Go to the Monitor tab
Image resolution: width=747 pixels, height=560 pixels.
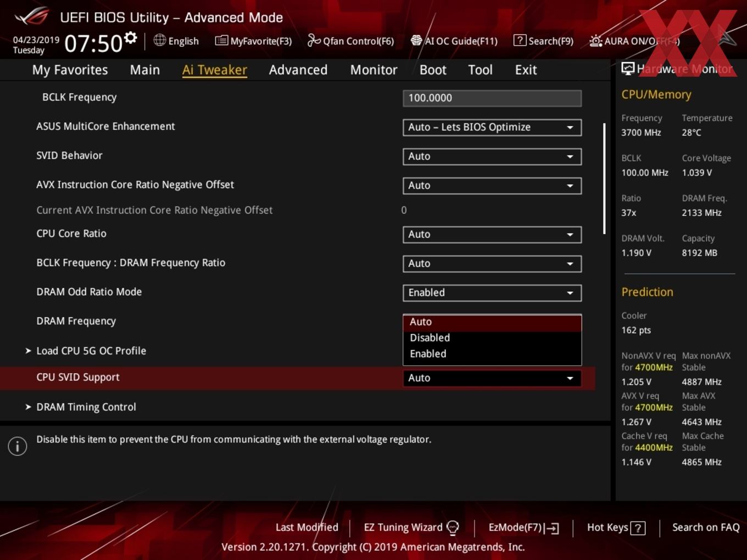[x=374, y=70]
